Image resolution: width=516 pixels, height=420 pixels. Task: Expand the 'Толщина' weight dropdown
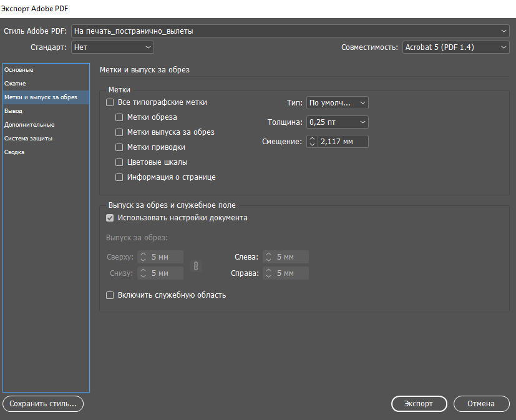[338, 122]
